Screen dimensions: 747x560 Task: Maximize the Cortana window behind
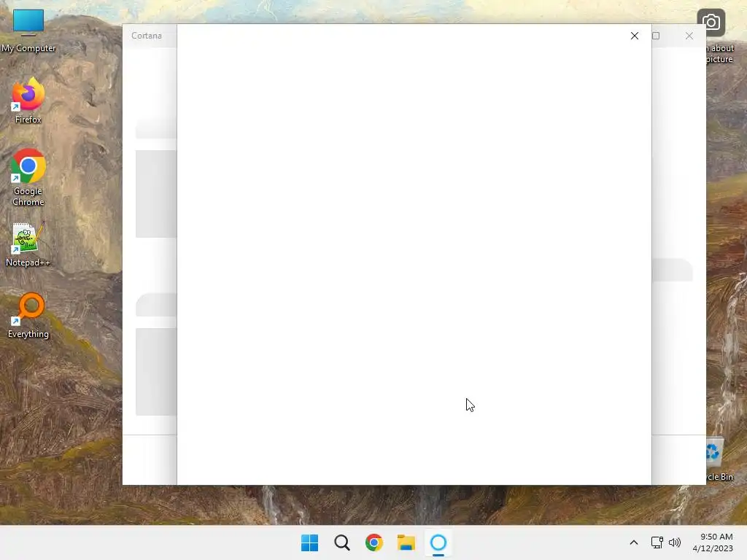pos(656,36)
